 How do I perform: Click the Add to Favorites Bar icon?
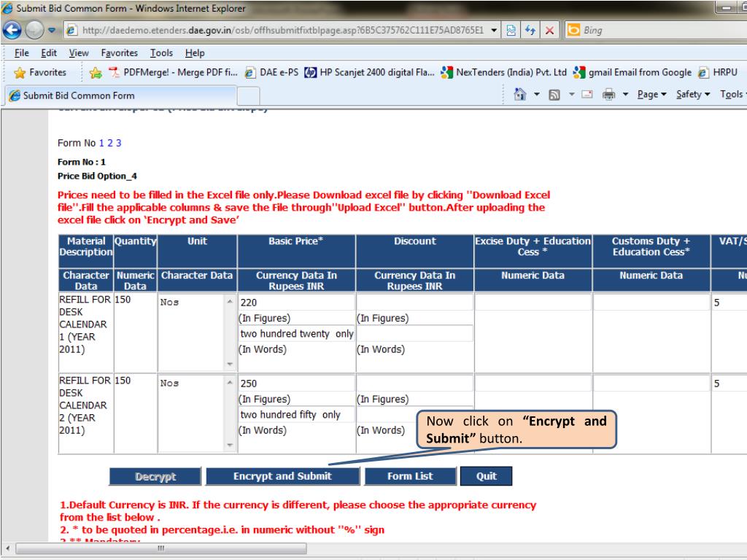[96, 72]
